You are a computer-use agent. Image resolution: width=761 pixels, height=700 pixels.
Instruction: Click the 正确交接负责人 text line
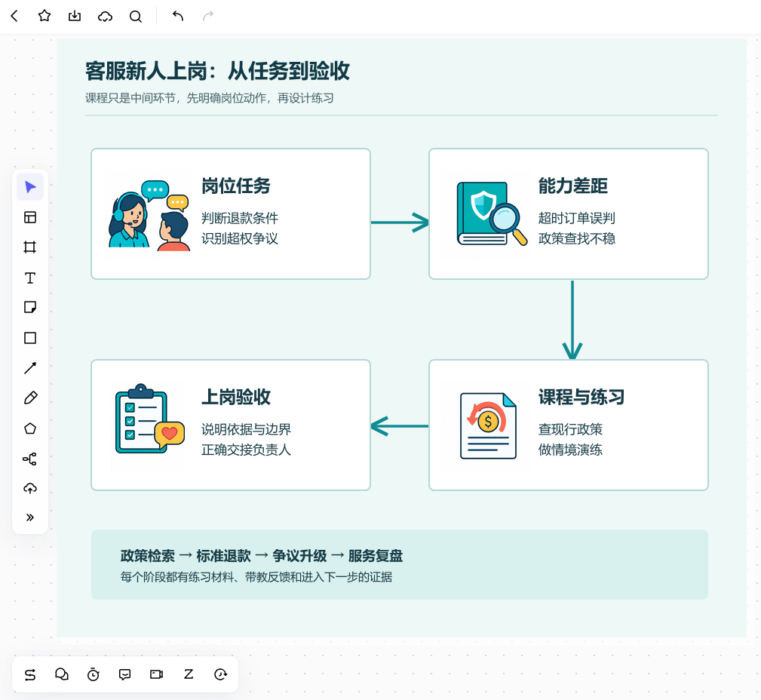click(246, 450)
